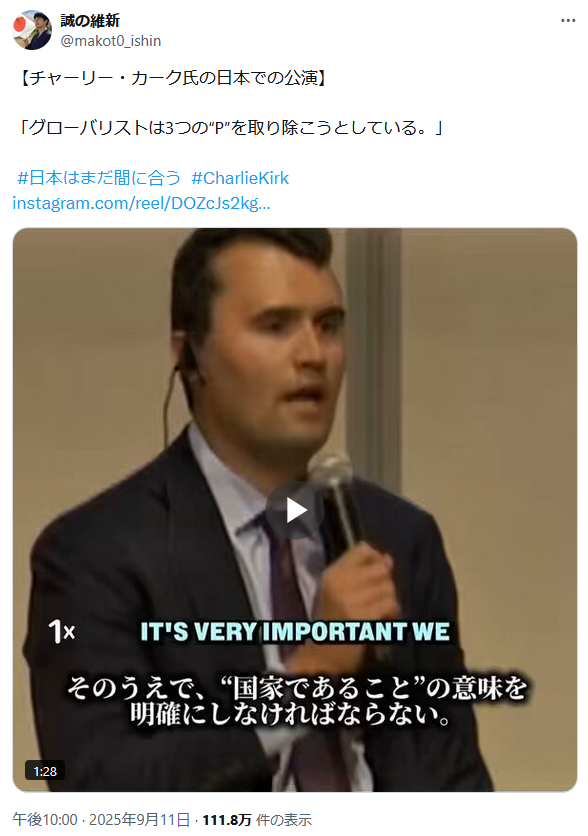Click the 111.8万 件の表示 view count

pos(257,819)
